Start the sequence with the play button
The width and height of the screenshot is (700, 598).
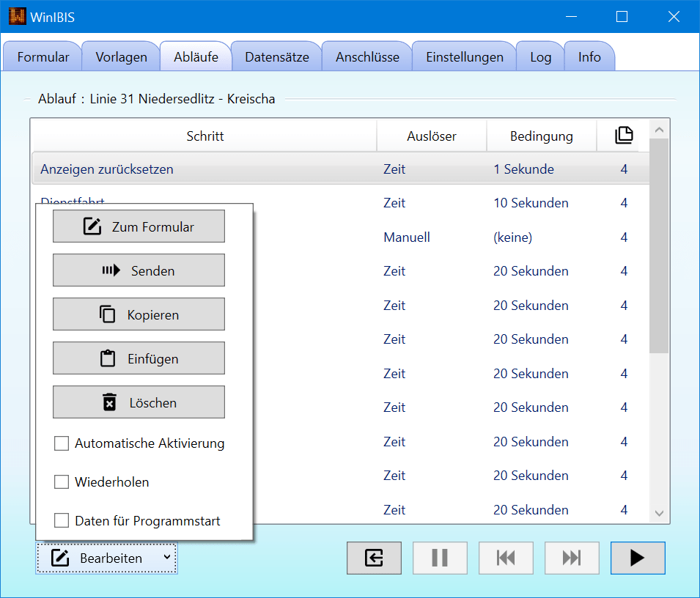pos(638,558)
